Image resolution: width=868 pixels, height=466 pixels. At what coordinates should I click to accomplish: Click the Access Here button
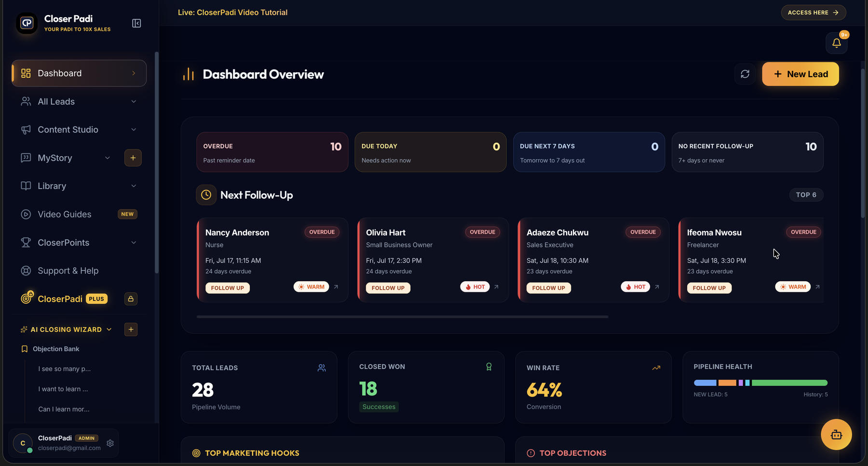click(x=814, y=13)
